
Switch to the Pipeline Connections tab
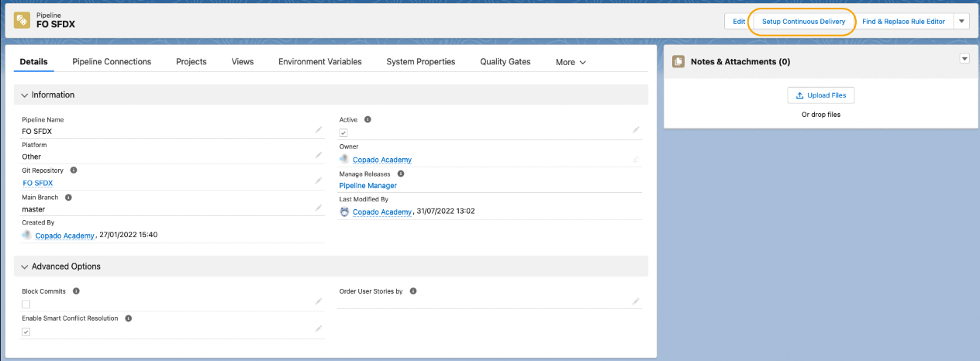(x=112, y=61)
